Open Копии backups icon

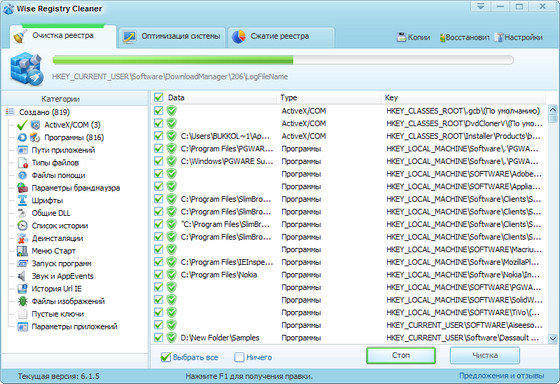point(401,37)
